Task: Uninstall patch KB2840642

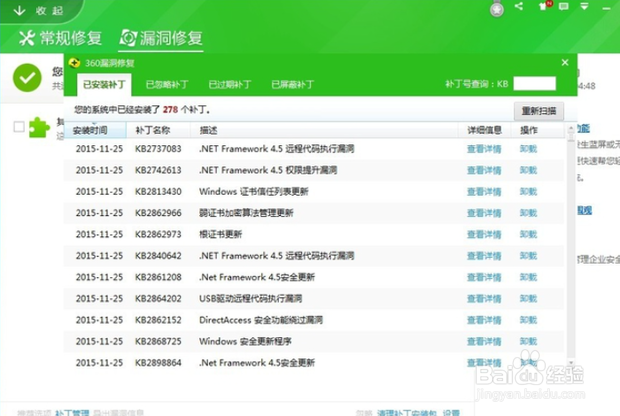Action: coord(528,255)
